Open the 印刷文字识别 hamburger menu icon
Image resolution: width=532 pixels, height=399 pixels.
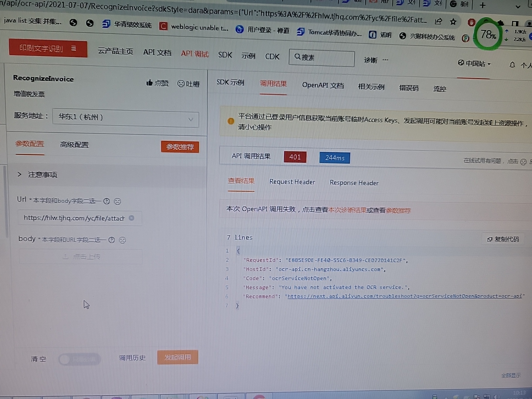click(x=73, y=48)
